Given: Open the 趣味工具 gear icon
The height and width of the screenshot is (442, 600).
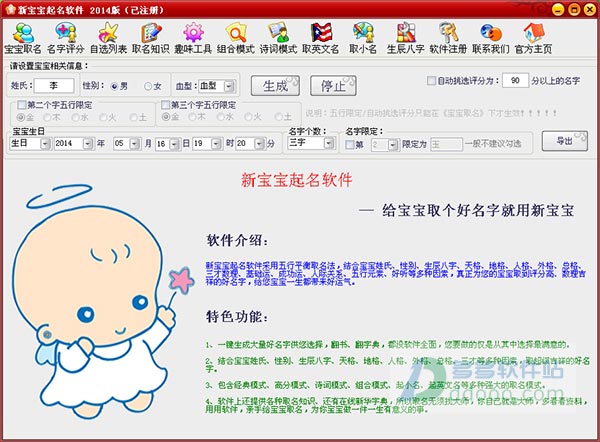Looking at the screenshot, I should coord(193,38).
